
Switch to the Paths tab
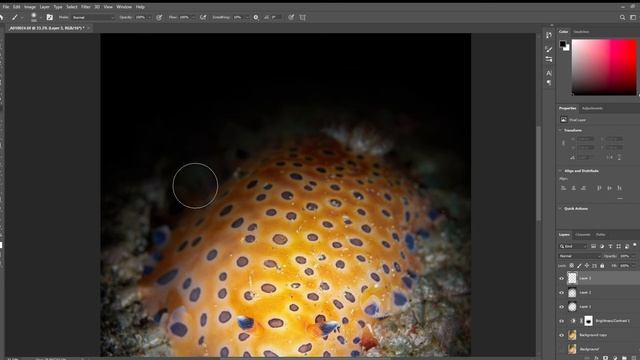point(600,235)
